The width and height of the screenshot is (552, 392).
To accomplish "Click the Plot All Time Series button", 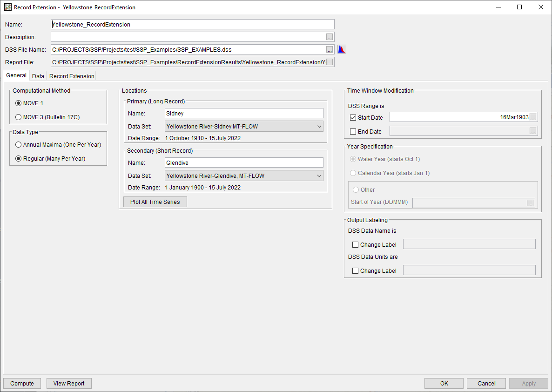I will 155,202.
